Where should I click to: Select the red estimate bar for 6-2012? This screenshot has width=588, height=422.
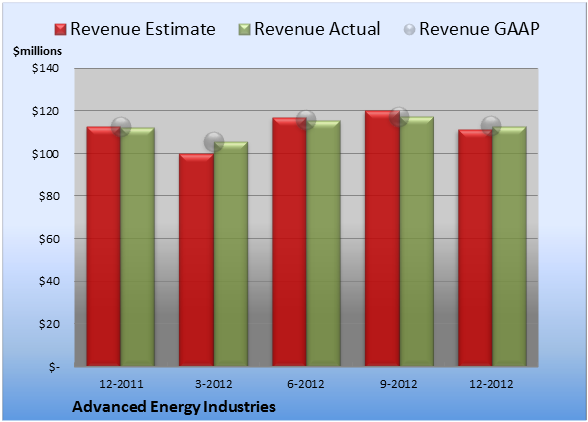pyautogui.click(x=289, y=242)
